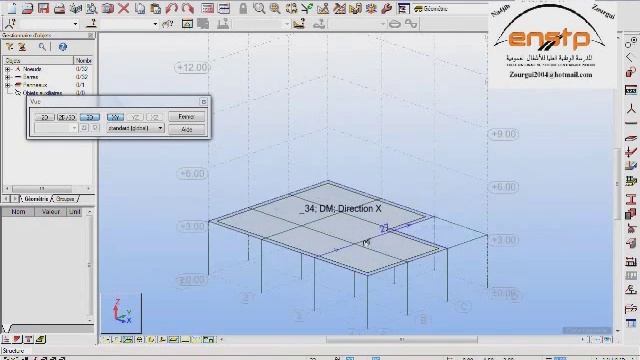Image resolution: width=640 pixels, height=360 pixels.
Task: Select Objets auxiliaires tree row
Action: tap(42, 93)
